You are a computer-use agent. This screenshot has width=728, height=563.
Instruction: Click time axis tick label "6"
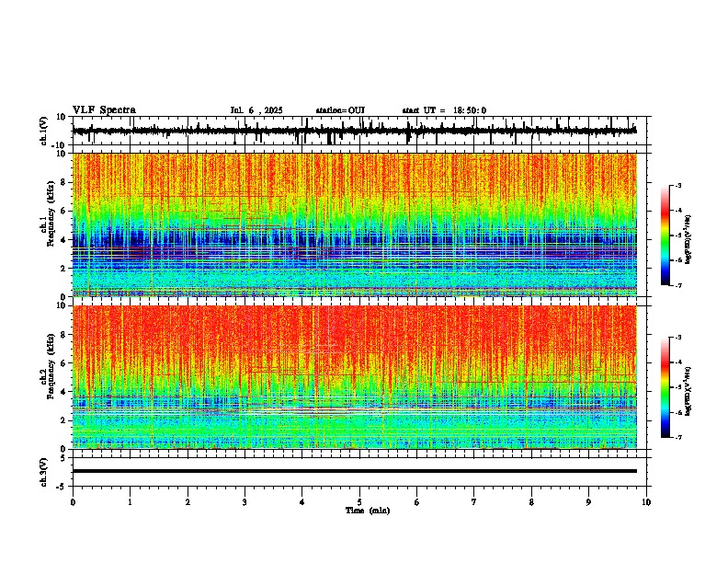point(417,502)
